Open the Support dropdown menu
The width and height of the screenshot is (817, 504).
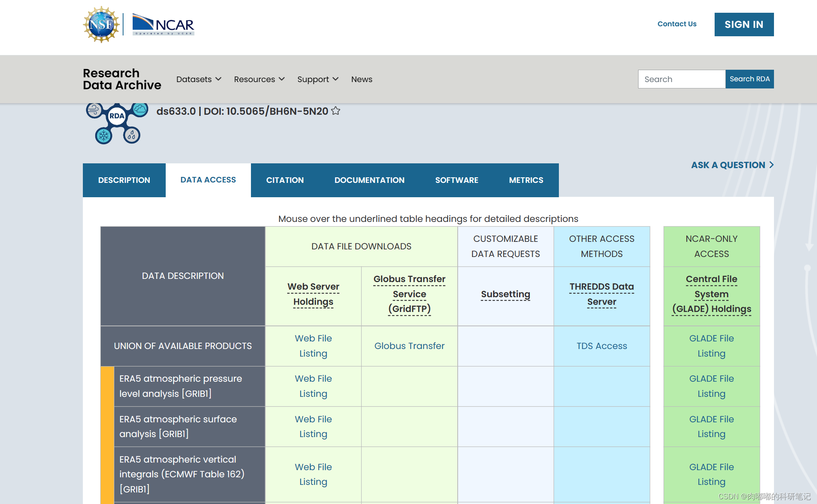tap(317, 79)
